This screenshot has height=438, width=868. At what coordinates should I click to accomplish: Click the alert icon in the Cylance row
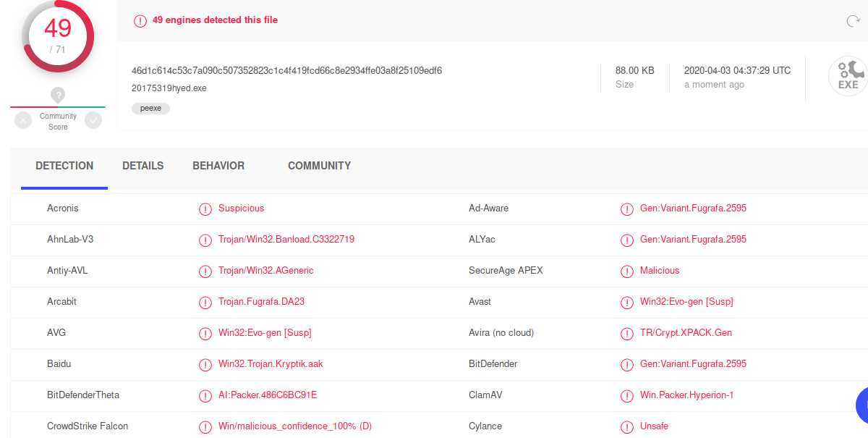[x=627, y=427]
